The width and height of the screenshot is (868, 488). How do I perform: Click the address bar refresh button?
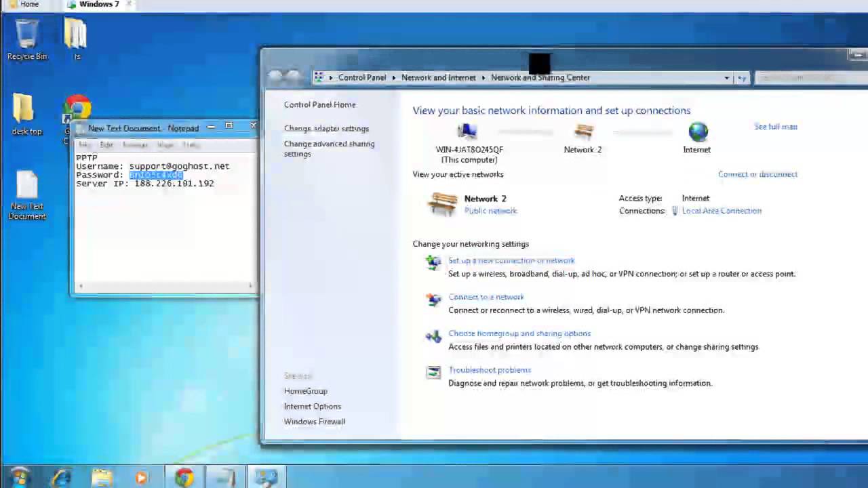(x=743, y=78)
